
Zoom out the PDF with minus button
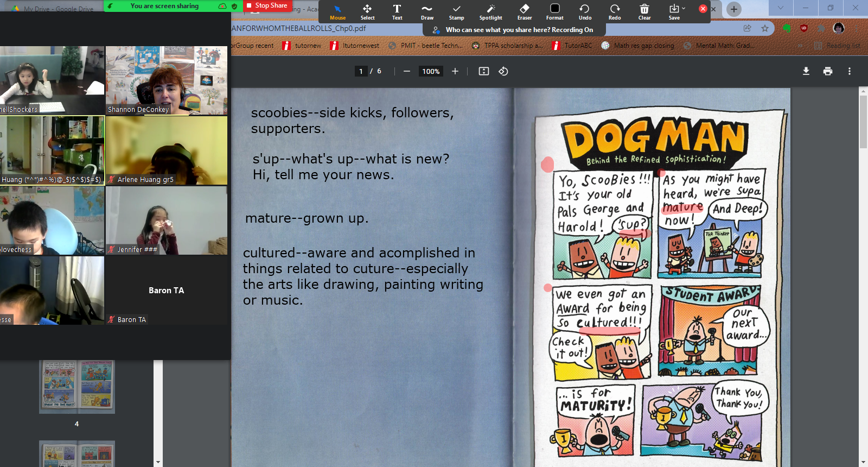coord(406,71)
